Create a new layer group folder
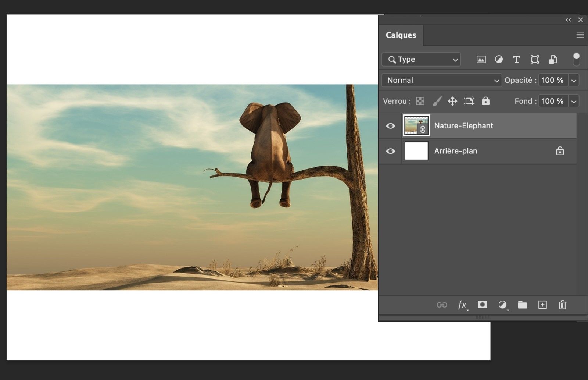Viewport: 588px width, 380px height. (522, 305)
